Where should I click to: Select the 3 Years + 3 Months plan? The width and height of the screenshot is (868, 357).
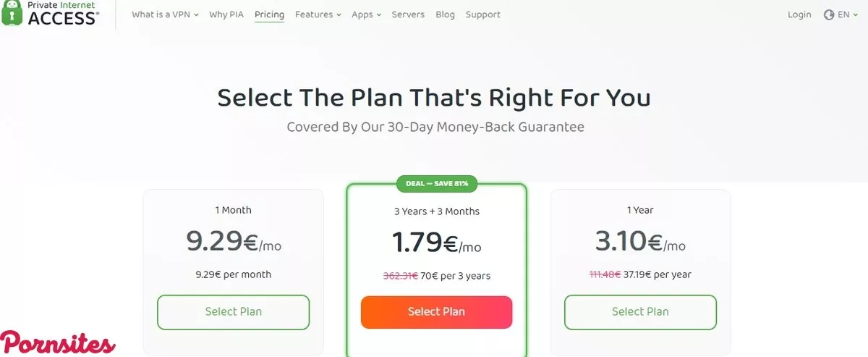(x=436, y=312)
